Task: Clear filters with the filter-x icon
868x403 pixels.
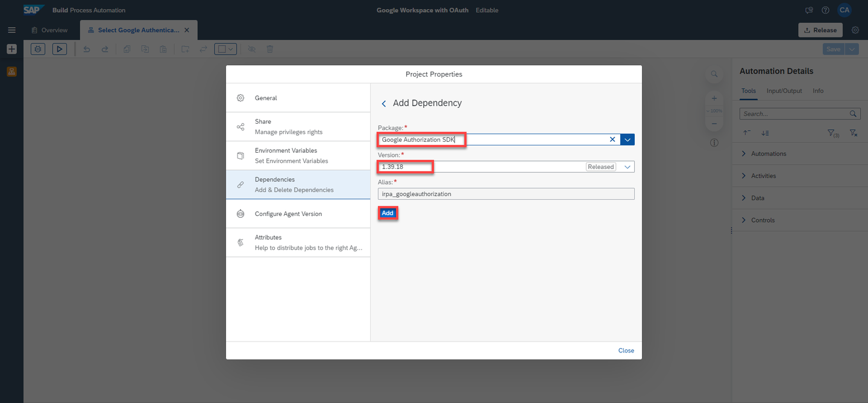Action: 854,133
